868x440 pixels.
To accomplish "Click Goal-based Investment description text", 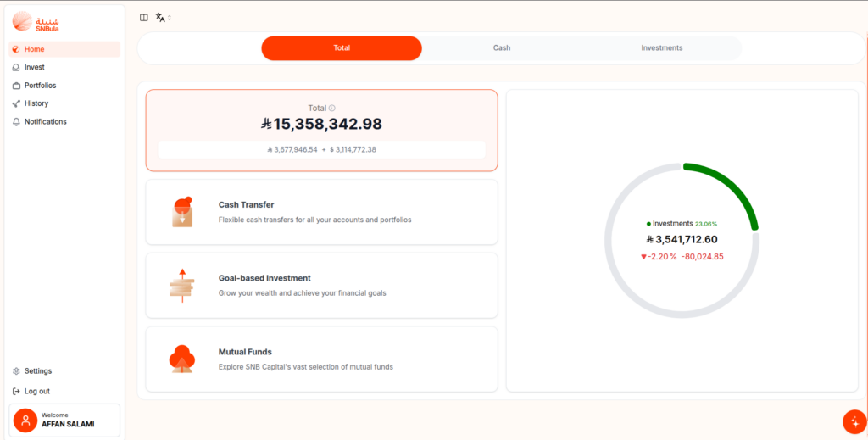I will (x=303, y=293).
